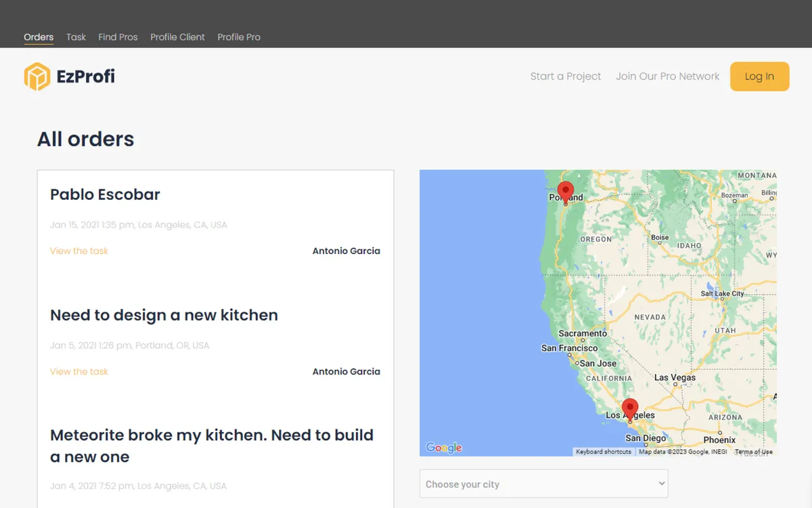Click San Diego label on the map
The height and width of the screenshot is (508, 812).
[x=646, y=438]
